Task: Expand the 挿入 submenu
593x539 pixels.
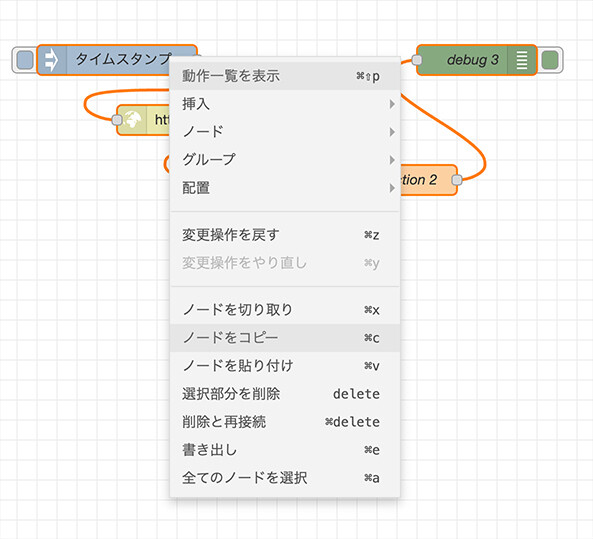Action: click(x=285, y=104)
